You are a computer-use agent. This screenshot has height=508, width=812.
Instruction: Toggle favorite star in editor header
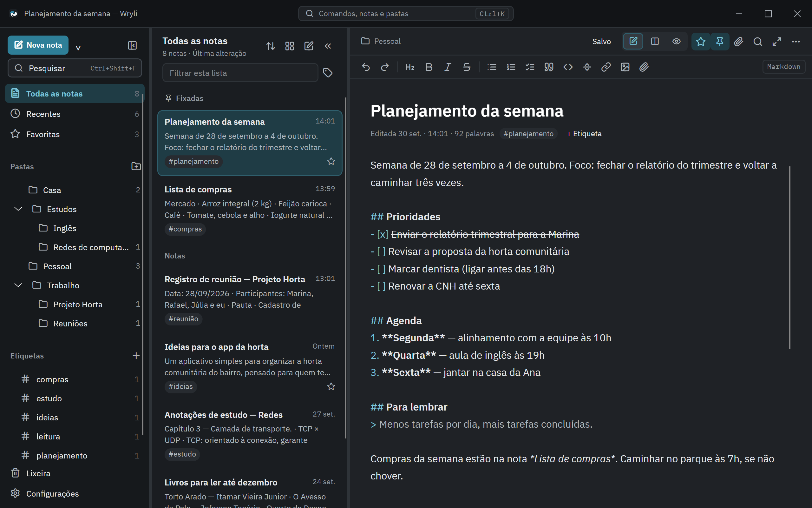click(x=701, y=42)
